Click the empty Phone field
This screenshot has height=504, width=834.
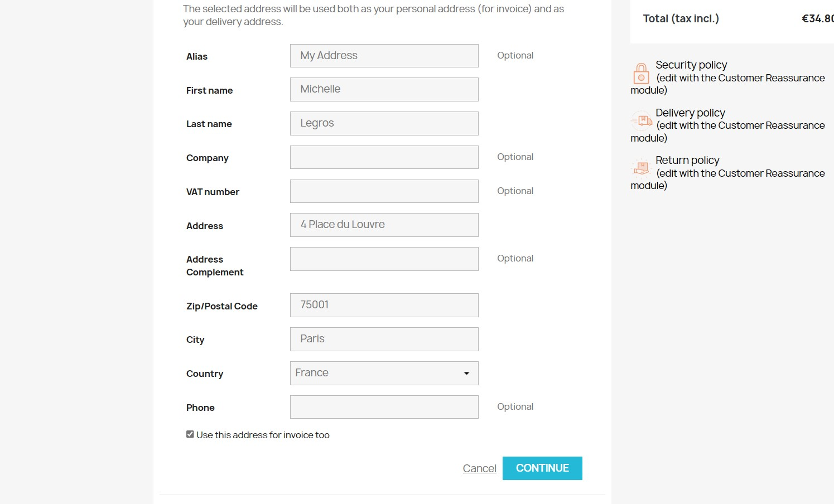(x=384, y=407)
